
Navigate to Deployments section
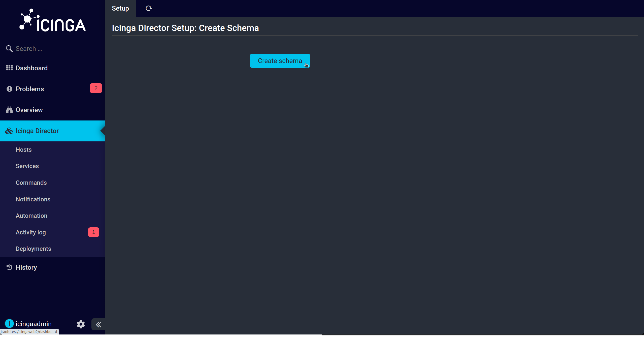tap(33, 248)
